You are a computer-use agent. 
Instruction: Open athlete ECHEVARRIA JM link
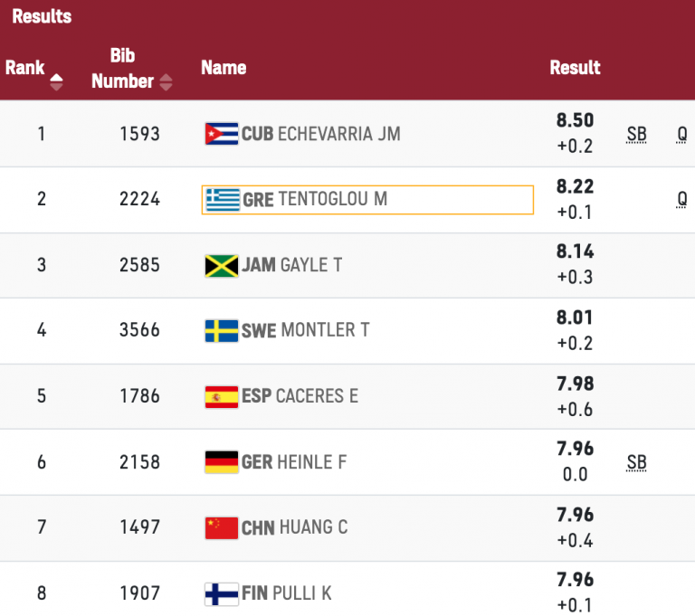(338, 134)
